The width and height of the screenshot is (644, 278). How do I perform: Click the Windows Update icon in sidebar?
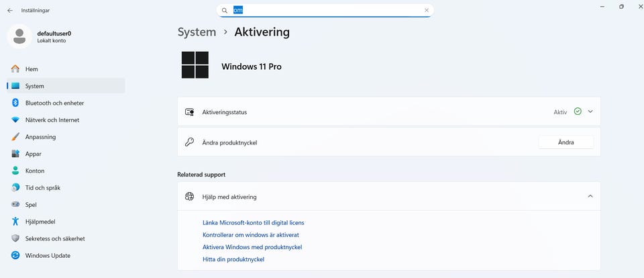15,255
